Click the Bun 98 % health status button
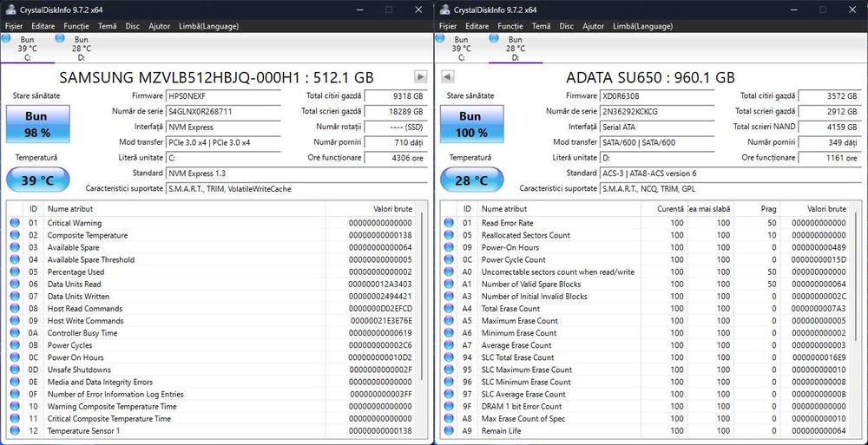868x445 pixels. tap(36, 124)
